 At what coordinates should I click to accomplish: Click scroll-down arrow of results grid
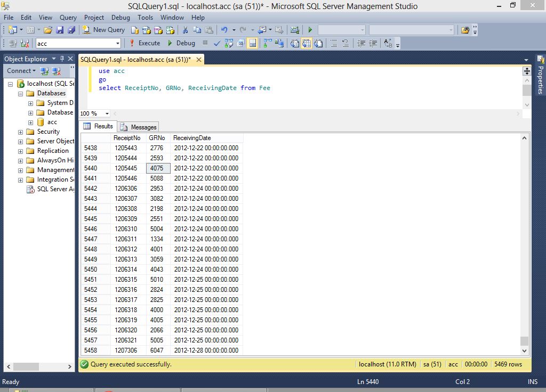[x=525, y=351]
